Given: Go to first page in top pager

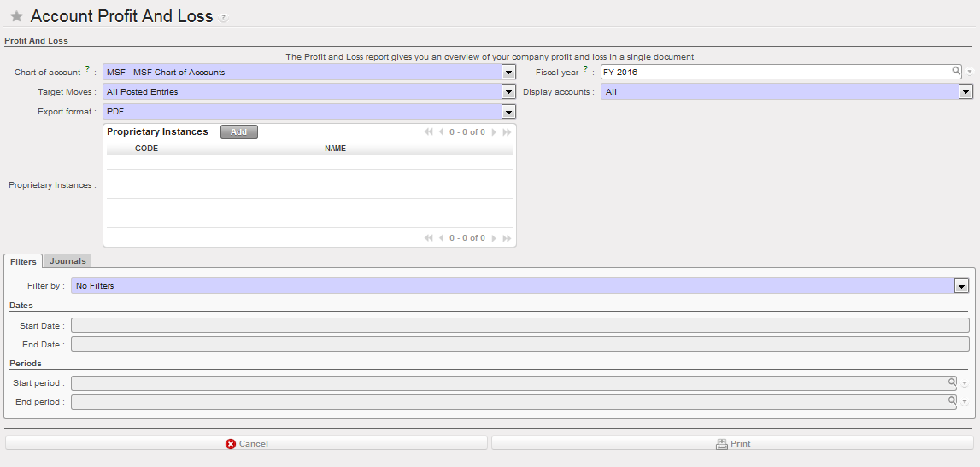Looking at the screenshot, I should pos(429,131).
